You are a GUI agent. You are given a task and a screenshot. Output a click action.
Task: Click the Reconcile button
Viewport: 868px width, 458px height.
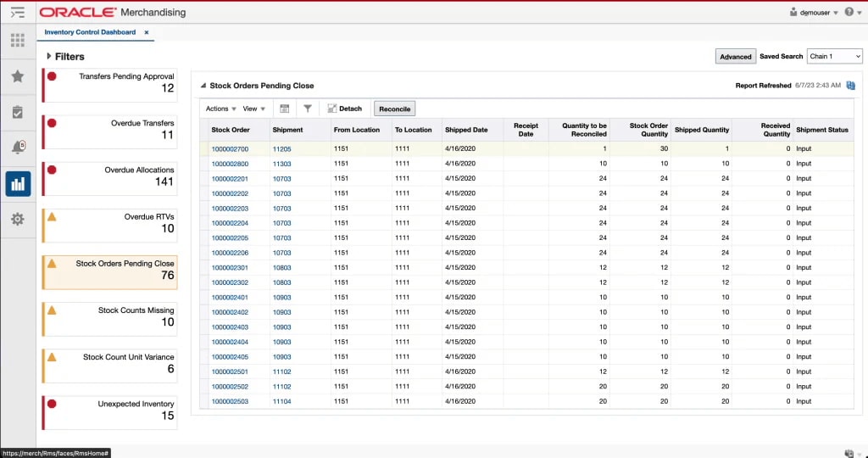(394, 109)
